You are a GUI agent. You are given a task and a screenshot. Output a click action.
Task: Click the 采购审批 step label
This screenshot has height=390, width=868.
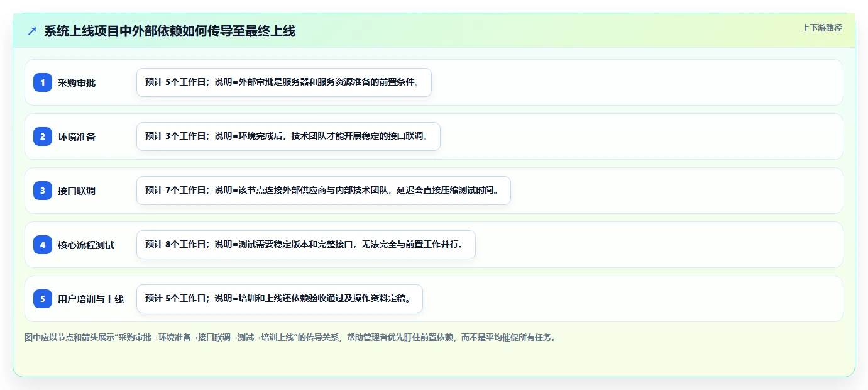click(x=77, y=82)
